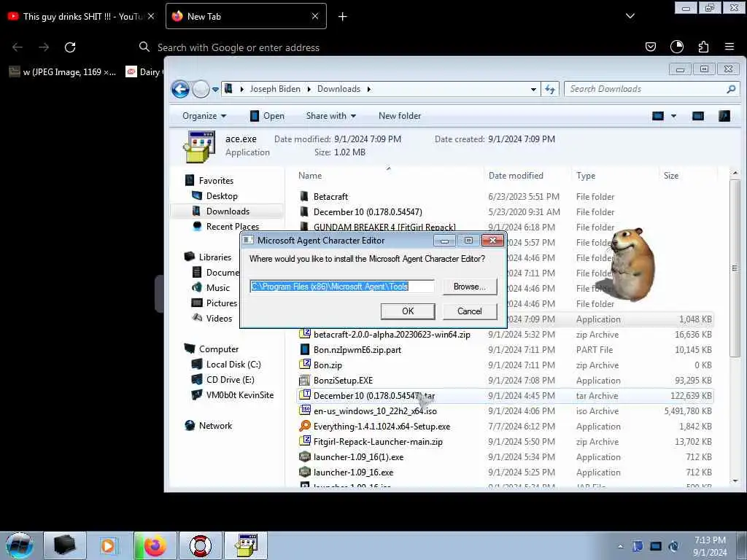Open the Organize menu
Image resolution: width=747 pixels, height=560 pixels.
pos(204,116)
